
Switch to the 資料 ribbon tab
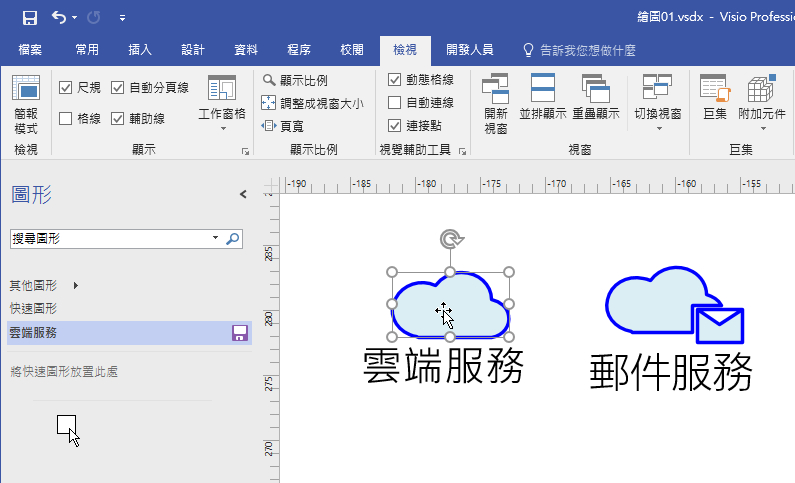tap(246, 50)
